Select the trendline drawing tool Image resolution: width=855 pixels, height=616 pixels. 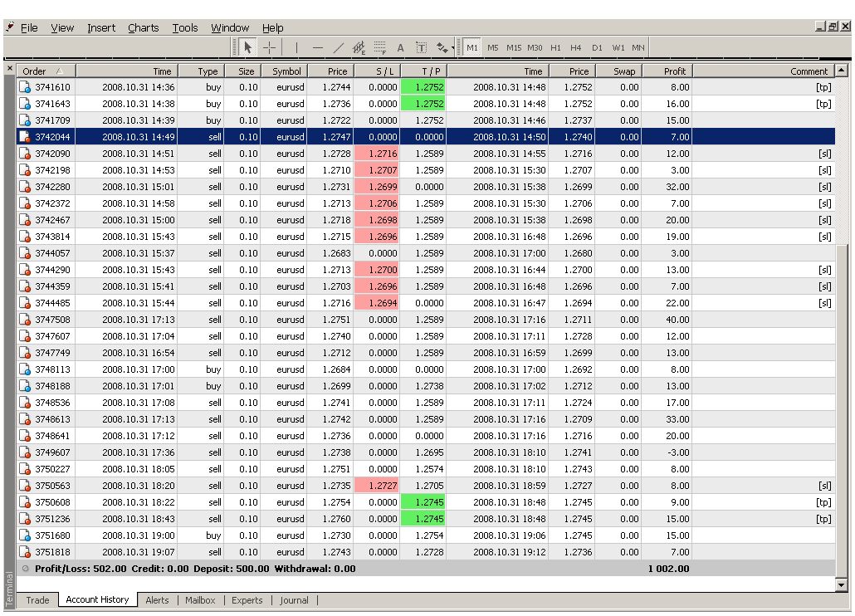pos(338,48)
